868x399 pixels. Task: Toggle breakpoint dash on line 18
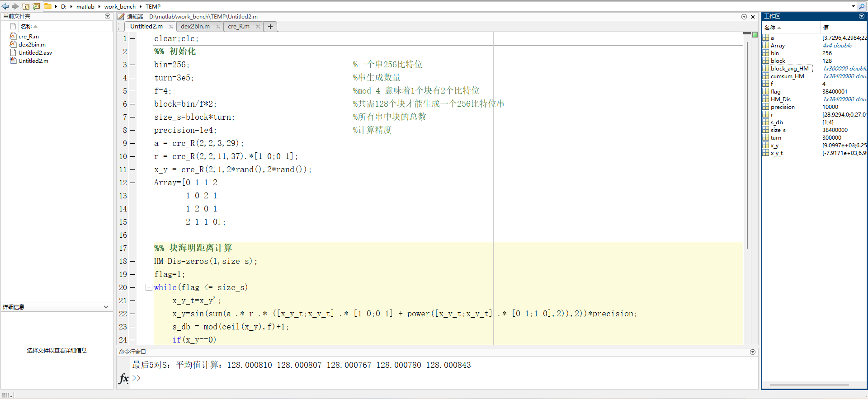click(x=133, y=261)
